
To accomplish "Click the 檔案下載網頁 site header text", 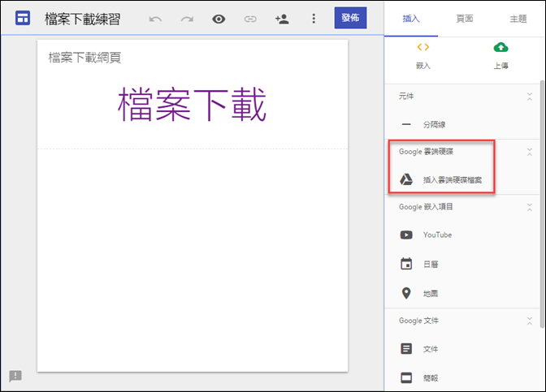I will 84,58.
